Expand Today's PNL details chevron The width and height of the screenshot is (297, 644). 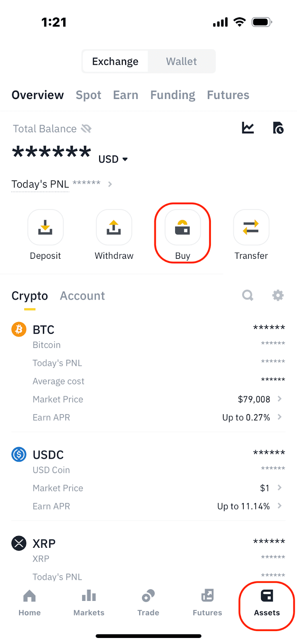[110, 184]
